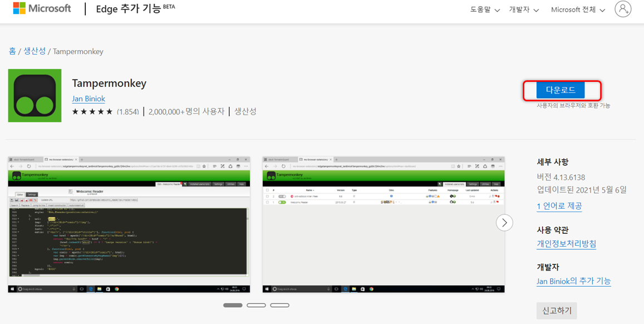Image resolution: width=644 pixels, height=324 pixels.
Task: Click 업데이트된 2021년 5월 6일 text
Action: click(582, 189)
